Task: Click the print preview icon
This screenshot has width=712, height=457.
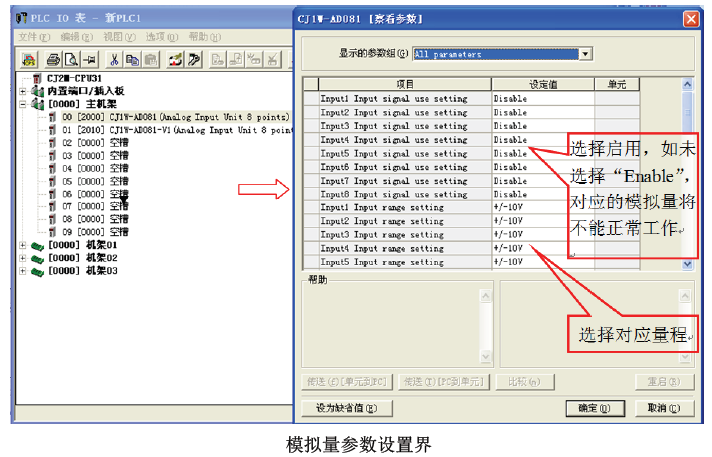Action: (x=72, y=60)
